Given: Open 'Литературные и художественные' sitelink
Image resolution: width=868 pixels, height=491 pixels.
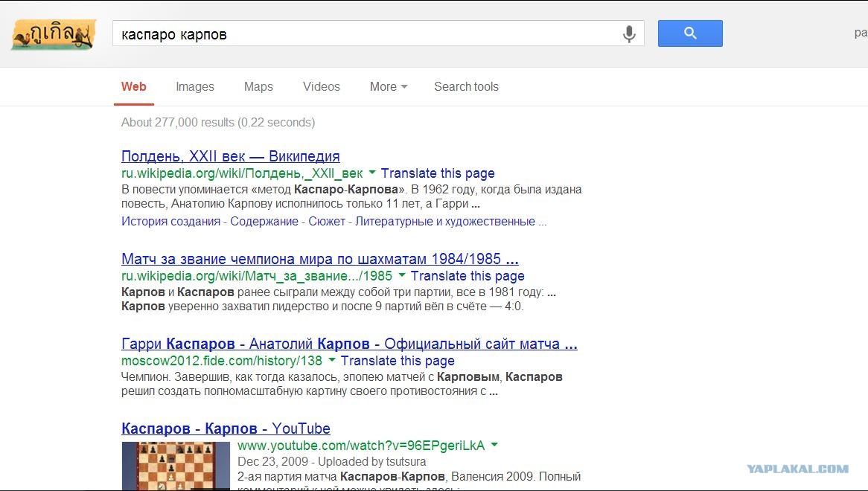Looking at the screenshot, I should click(x=445, y=222).
